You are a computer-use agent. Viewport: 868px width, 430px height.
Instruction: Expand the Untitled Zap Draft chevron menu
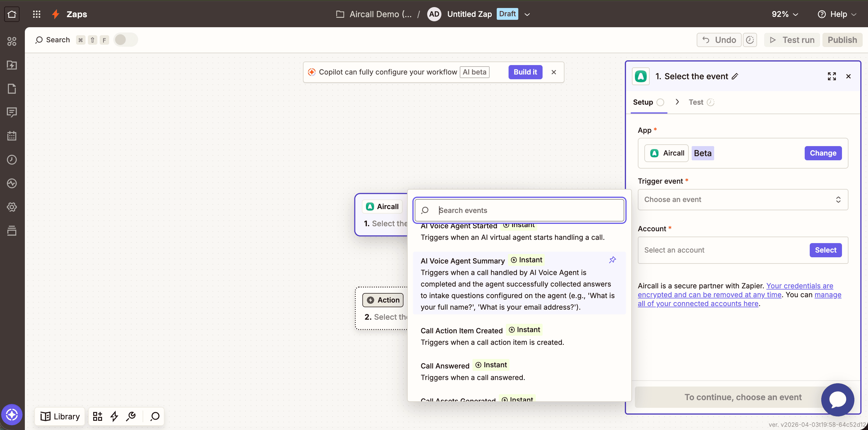[527, 14]
